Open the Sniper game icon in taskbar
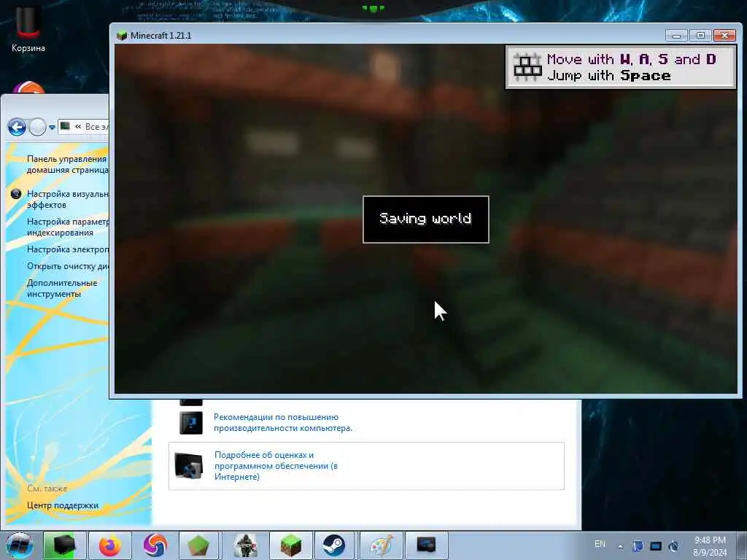747x560 pixels. click(x=246, y=545)
